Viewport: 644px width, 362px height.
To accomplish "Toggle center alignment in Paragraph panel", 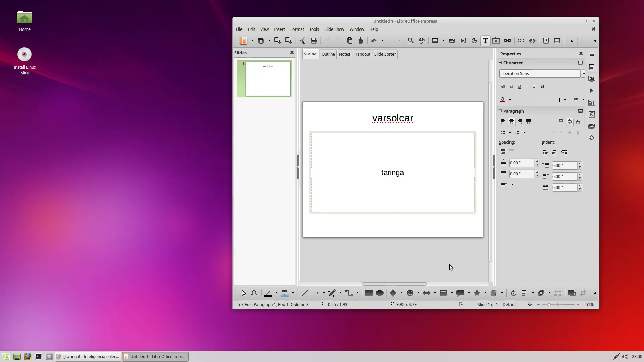I will point(511,122).
